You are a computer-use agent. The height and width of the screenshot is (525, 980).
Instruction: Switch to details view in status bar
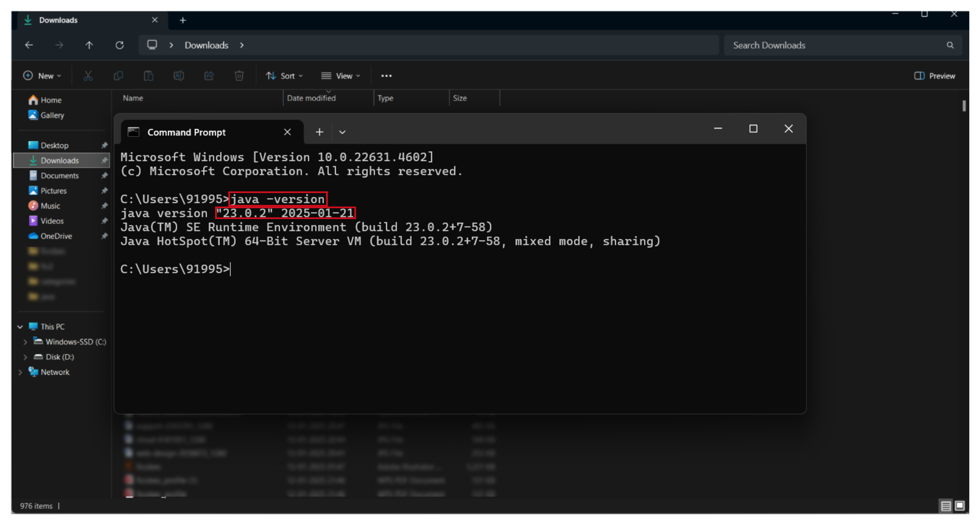(946, 506)
